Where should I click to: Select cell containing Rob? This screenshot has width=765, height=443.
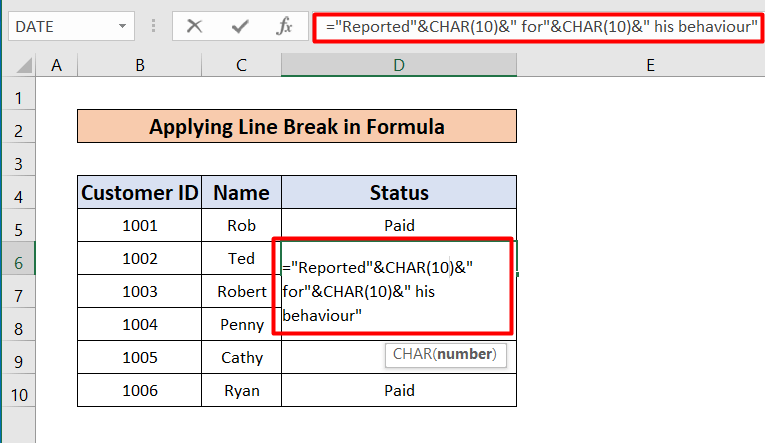coord(241,226)
